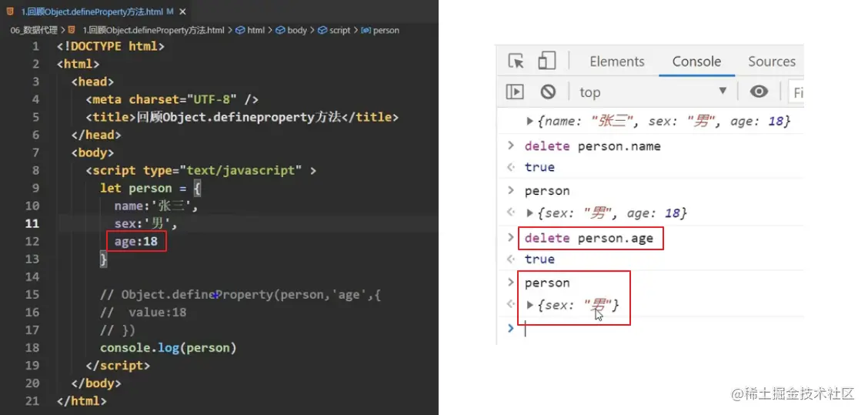Toggle the console sidebar panel icon

tap(515, 92)
